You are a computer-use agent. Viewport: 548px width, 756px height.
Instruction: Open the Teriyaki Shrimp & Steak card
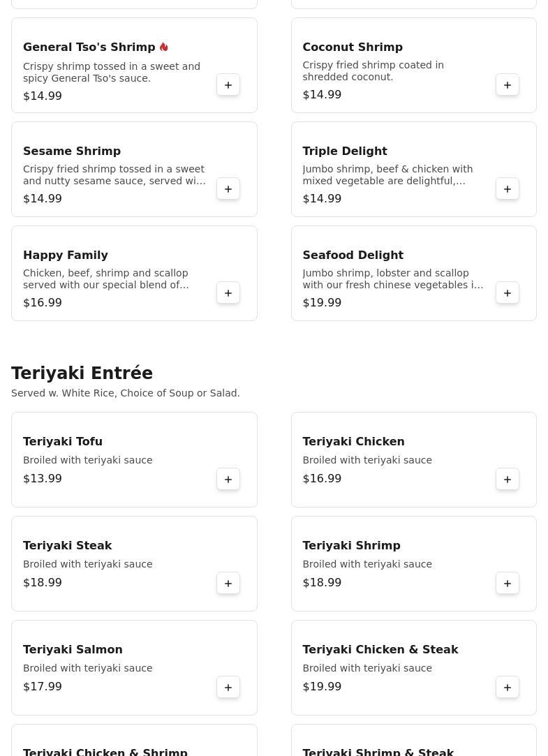click(x=413, y=744)
